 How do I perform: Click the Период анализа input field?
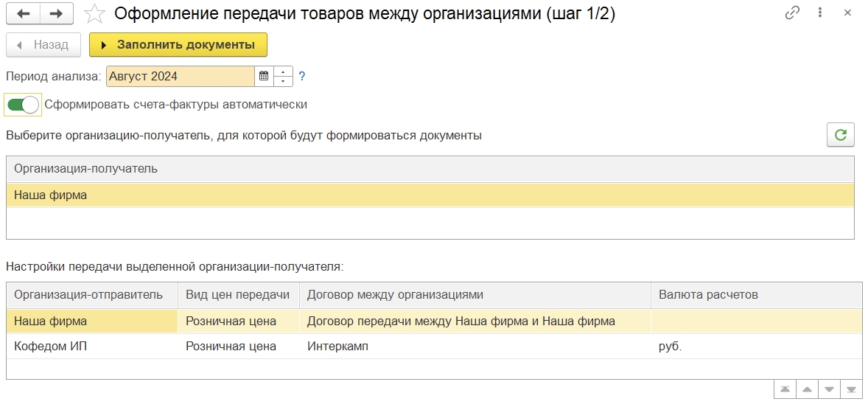(x=181, y=77)
